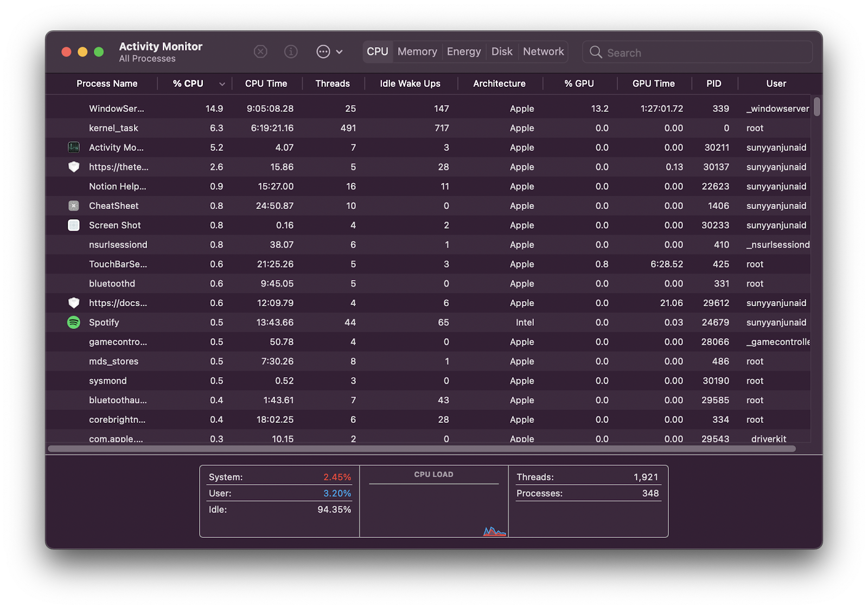Select the WindowSer... process row
Image resolution: width=868 pixels, height=609 pixels.
click(x=428, y=109)
